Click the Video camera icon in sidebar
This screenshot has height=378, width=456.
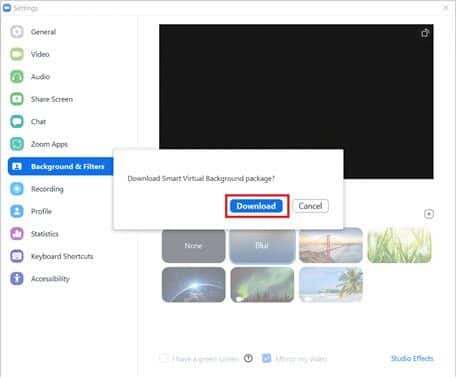pyautogui.click(x=17, y=54)
